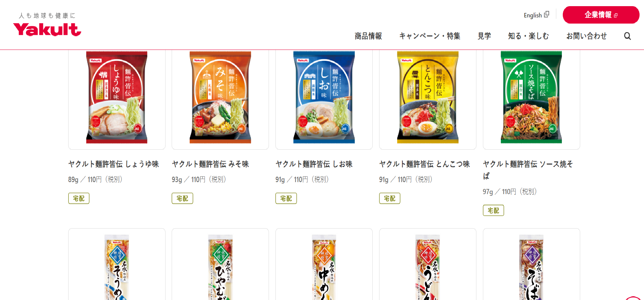Viewport: 644px width, 300px height.
Task: Open the blue しお味 package image
Action: pos(324,97)
